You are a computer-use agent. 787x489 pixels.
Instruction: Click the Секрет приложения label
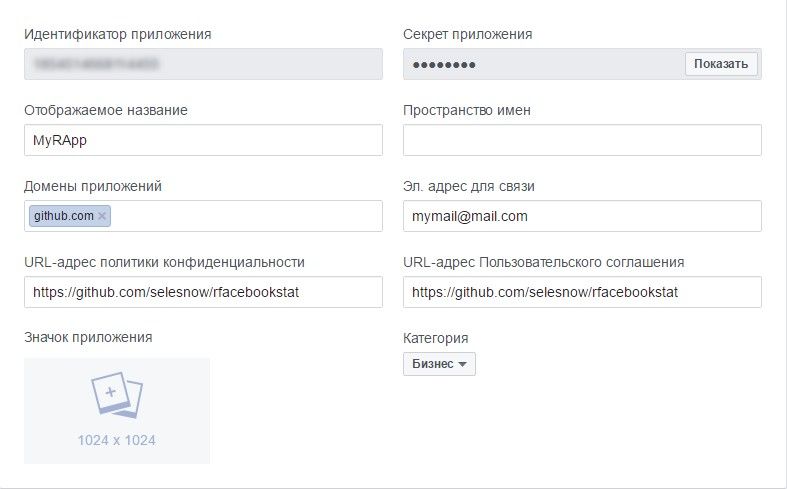pos(467,34)
